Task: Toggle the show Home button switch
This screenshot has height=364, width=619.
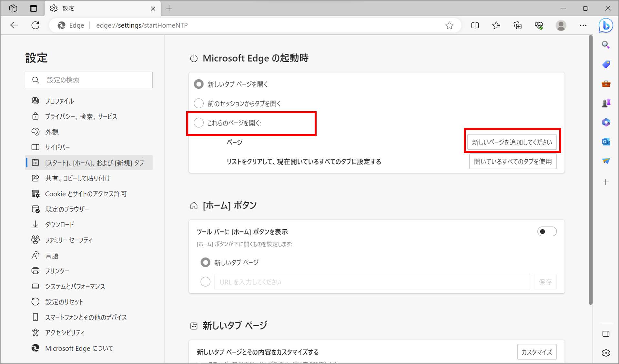Action: coord(547,231)
